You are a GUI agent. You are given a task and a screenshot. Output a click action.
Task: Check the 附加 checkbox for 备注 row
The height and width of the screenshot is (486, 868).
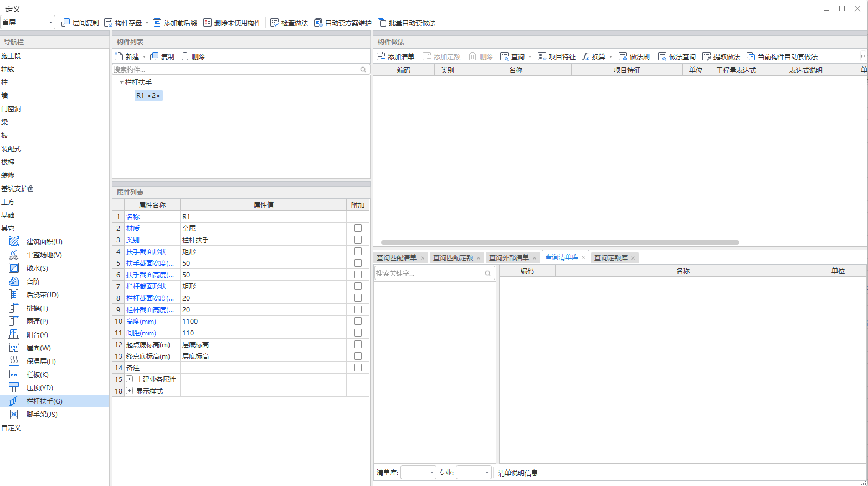pos(358,368)
